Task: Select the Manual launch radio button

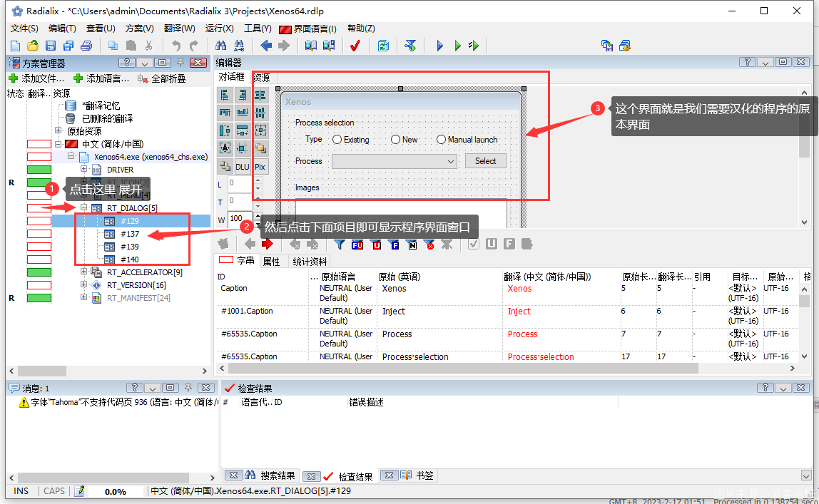Action: (x=442, y=140)
